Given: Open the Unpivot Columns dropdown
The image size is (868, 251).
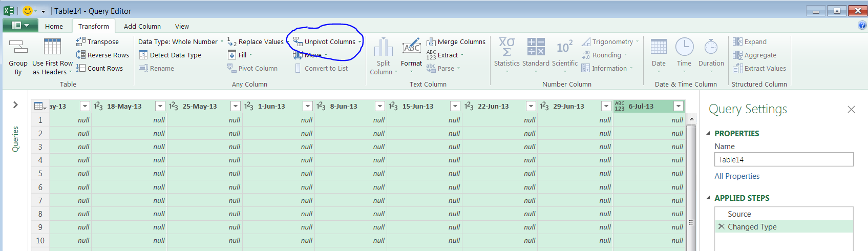Looking at the screenshot, I should [x=359, y=42].
